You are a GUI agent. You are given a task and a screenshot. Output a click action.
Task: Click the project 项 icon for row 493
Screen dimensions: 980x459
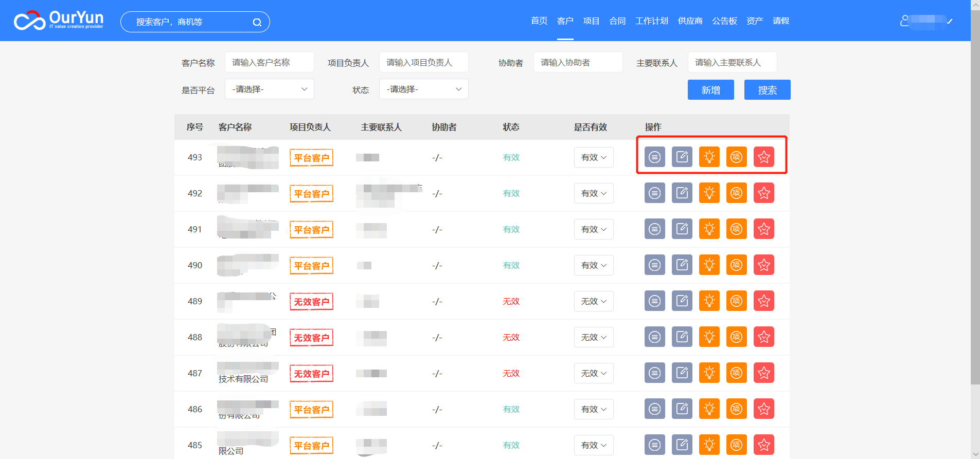point(737,157)
